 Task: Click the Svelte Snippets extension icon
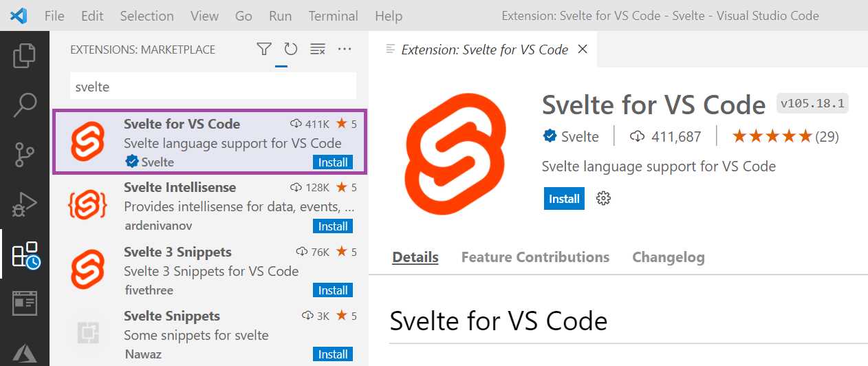(x=87, y=334)
